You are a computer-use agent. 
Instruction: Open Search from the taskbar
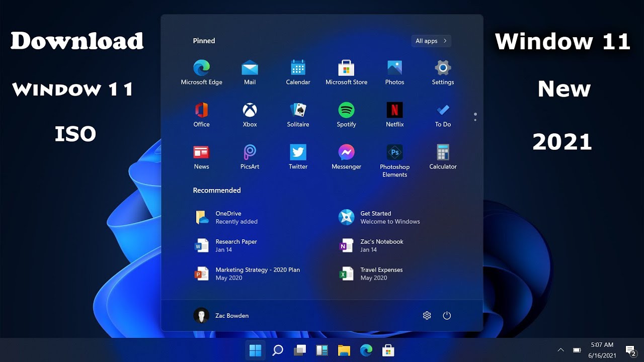pos(278,350)
